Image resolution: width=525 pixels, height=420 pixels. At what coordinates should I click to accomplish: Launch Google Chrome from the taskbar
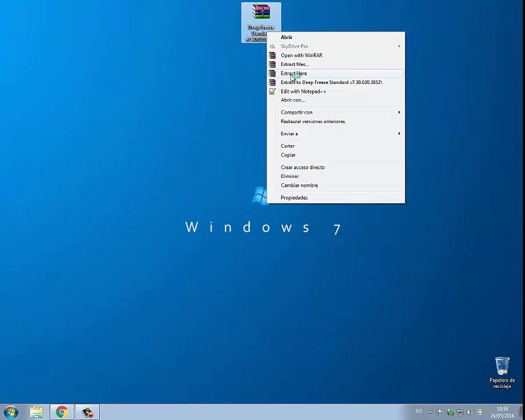coord(62,412)
